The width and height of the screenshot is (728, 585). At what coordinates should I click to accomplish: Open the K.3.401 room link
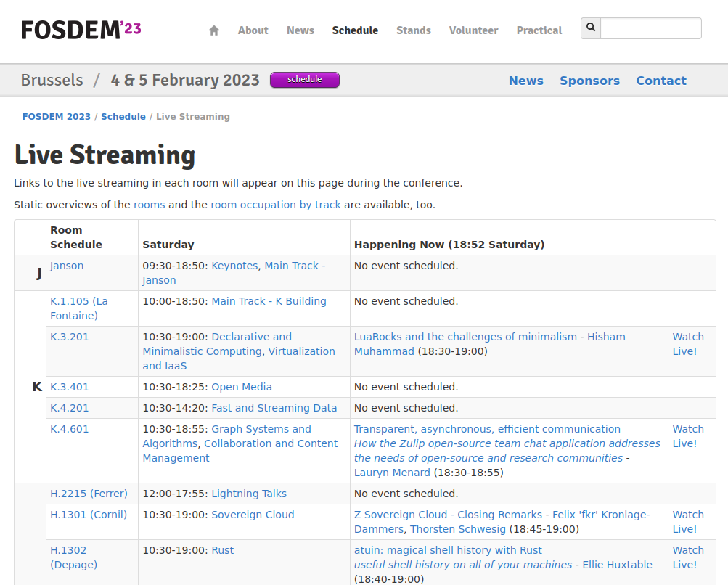pos(69,387)
